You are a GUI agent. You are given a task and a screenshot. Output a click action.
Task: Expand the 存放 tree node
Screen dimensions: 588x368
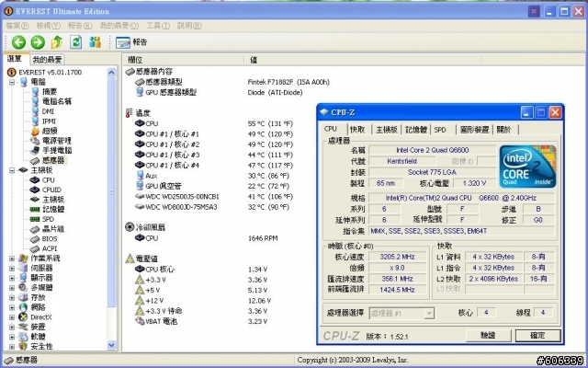(x=12, y=297)
